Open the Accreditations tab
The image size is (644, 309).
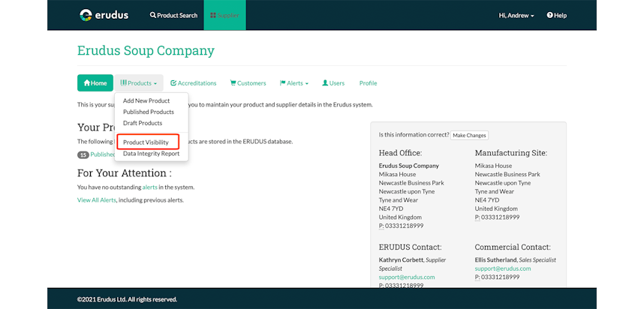(x=194, y=83)
